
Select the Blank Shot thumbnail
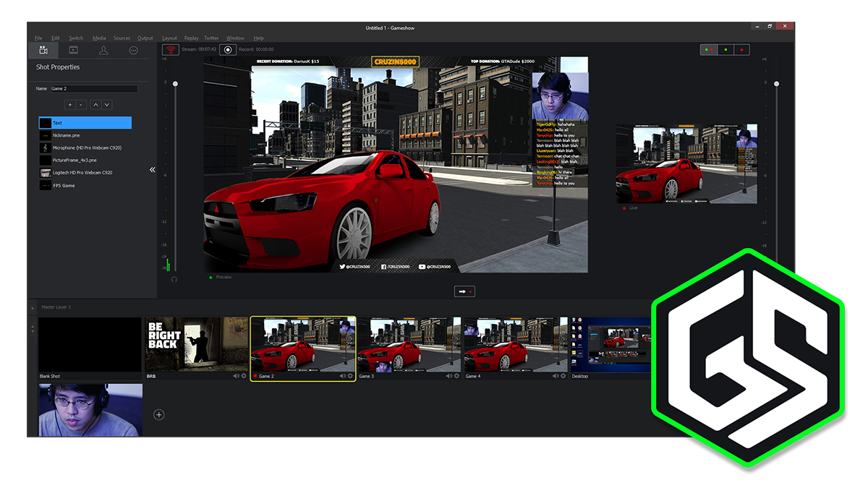[x=90, y=345]
